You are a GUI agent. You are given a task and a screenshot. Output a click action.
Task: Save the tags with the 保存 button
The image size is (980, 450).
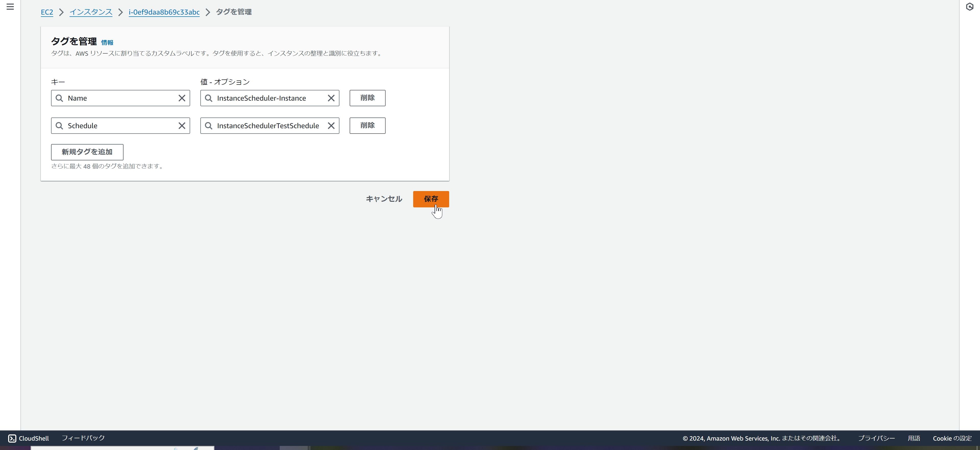point(431,199)
